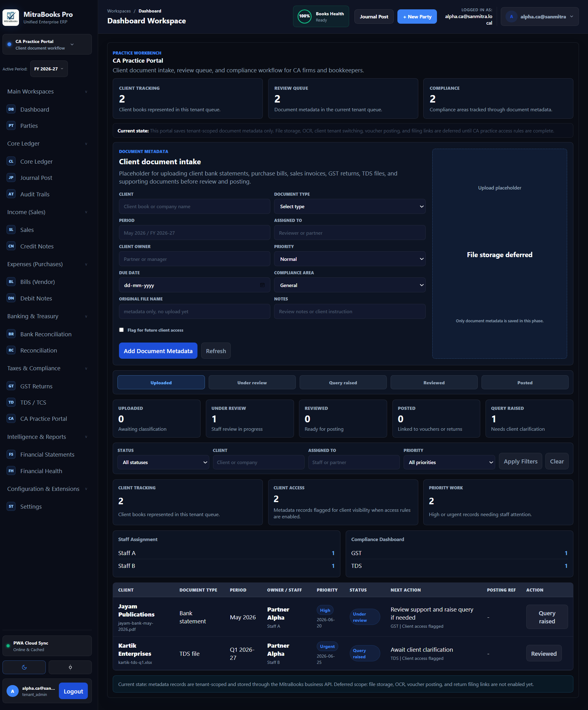Click Add Document Metadata button

pyautogui.click(x=158, y=351)
